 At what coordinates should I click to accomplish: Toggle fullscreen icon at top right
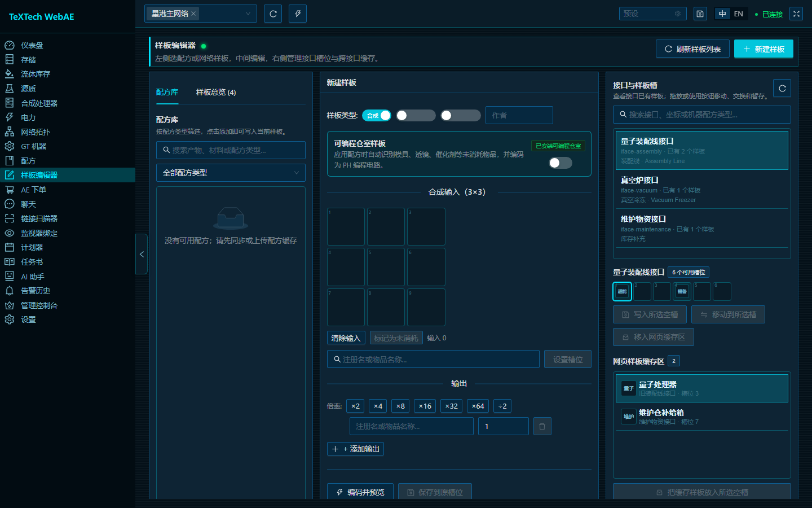pyautogui.click(x=796, y=14)
